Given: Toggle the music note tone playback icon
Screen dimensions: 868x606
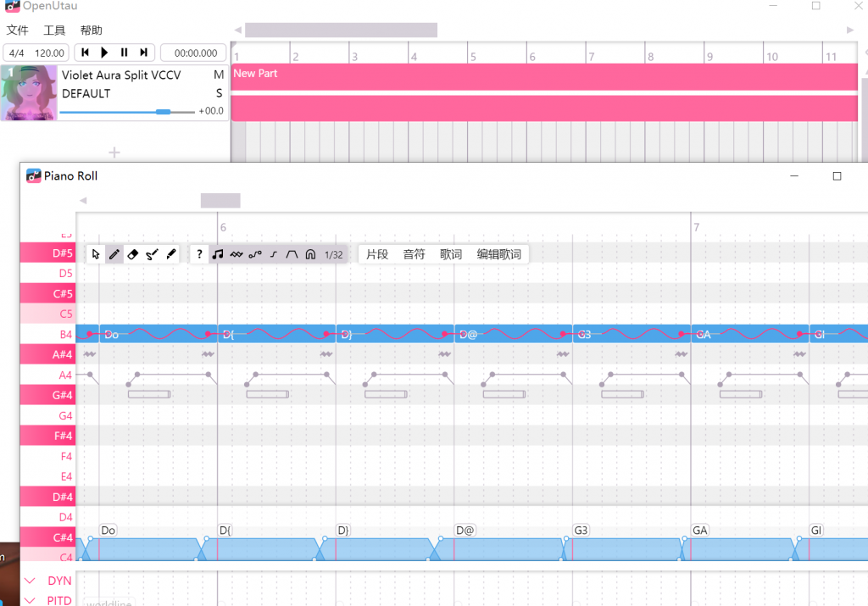Looking at the screenshot, I should (218, 254).
